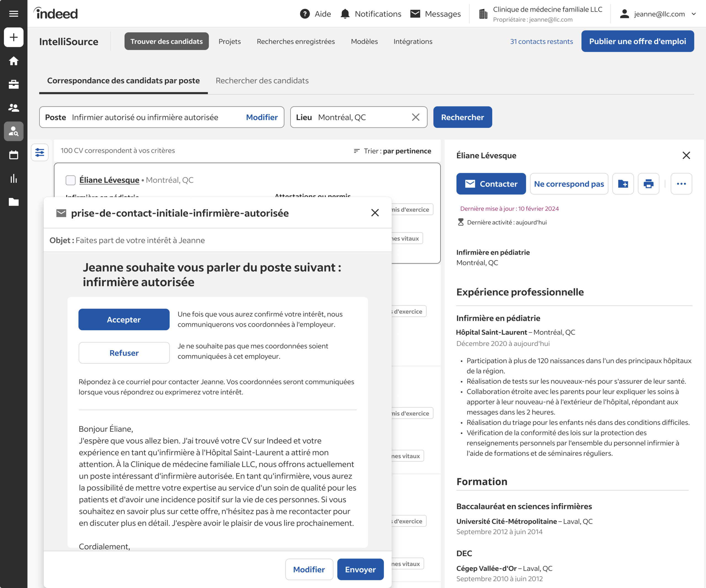The image size is (706, 588).
Task: Click the Envoyer button
Action: [x=360, y=569]
